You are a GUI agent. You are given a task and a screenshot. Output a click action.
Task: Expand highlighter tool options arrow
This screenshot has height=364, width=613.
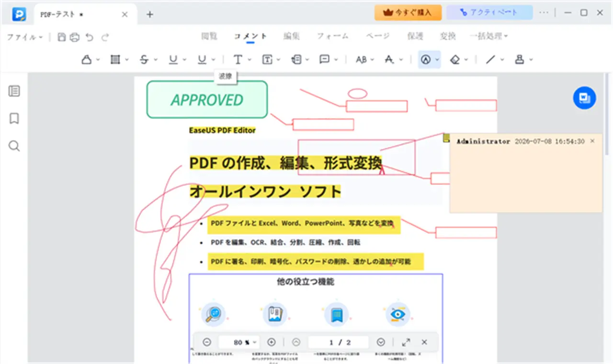tap(98, 60)
